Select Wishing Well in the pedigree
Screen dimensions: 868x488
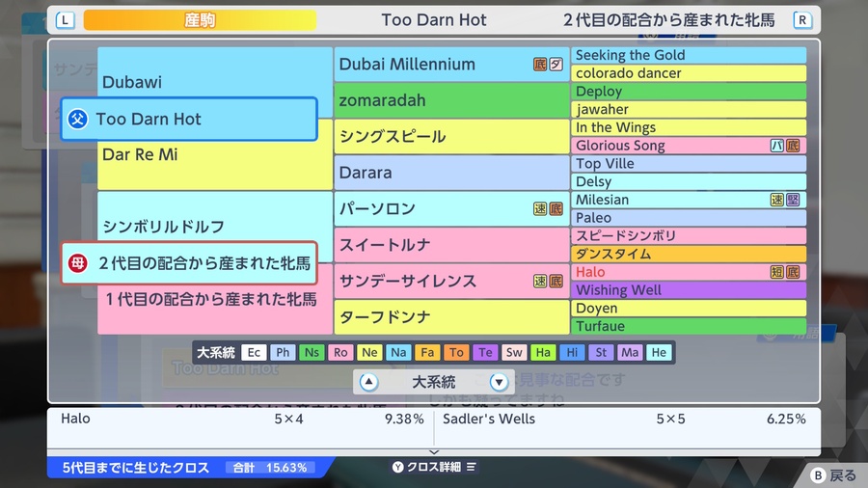pyautogui.click(x=689, y=290)
